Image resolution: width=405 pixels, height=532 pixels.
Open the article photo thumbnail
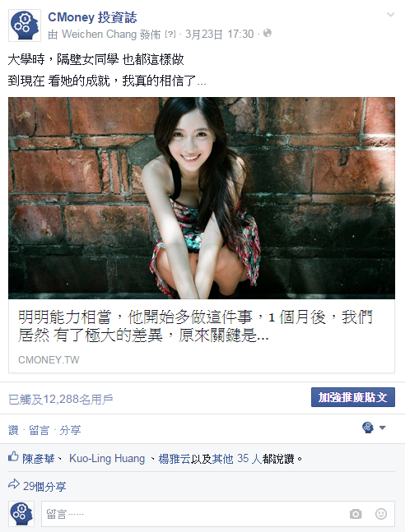tap(202, 198)
